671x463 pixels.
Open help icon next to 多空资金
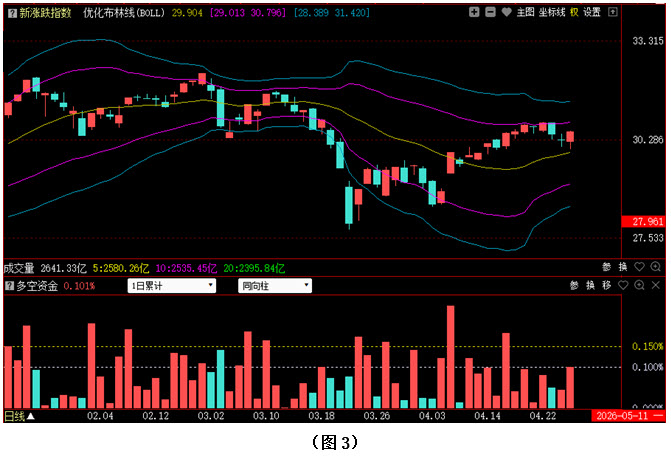[10, 286]
